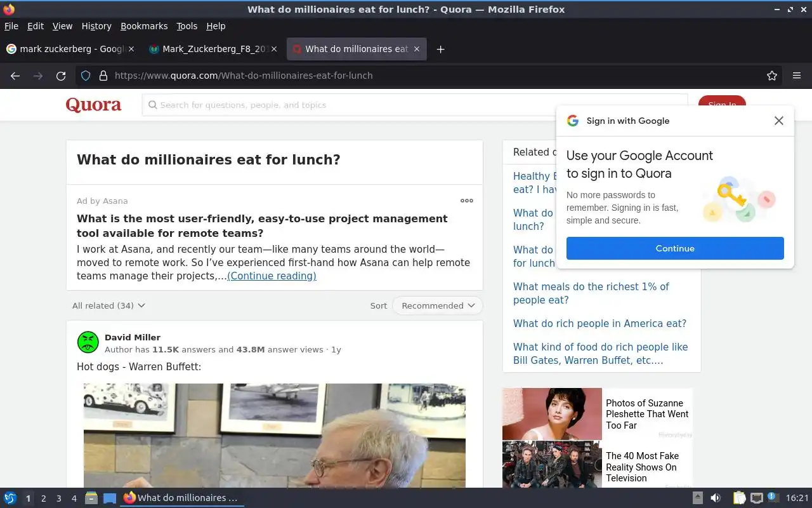
Task: Click 'Photos of Suzanne Pleshette That Went Too Far'
Action: 647,414
